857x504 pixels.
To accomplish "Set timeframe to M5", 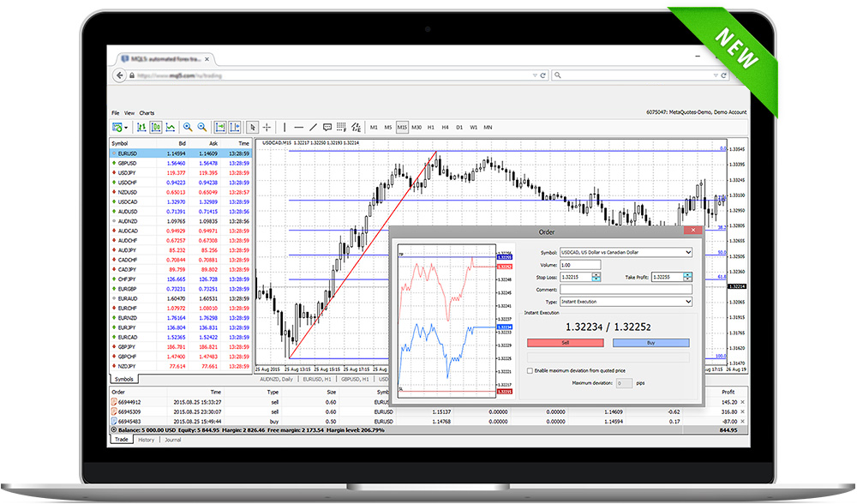I will click(x=388, y=128).
